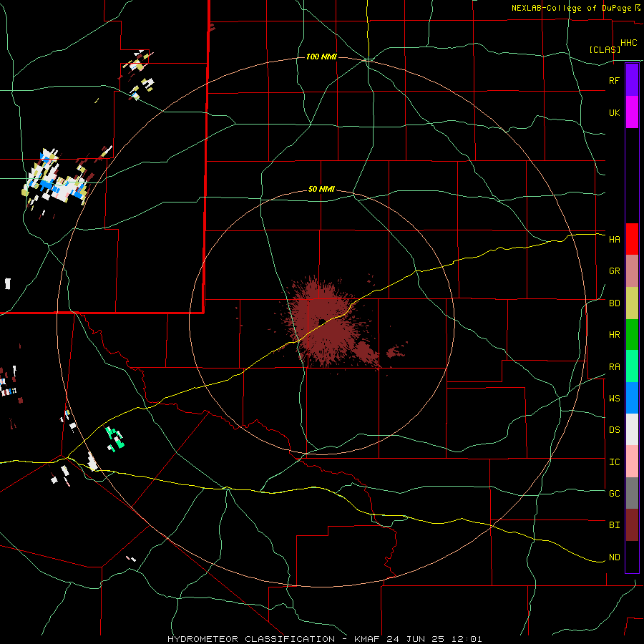Screen dimensions: 644x644
Task: Click the light green RA rain swatch
Action: [632, 366]
